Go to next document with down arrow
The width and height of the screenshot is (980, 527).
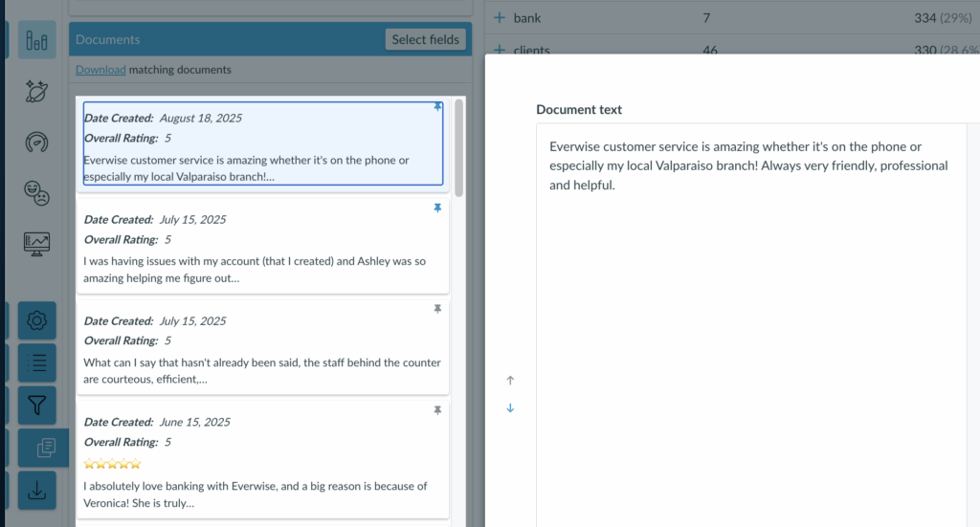pyautogui.click(x=510, y=408)
